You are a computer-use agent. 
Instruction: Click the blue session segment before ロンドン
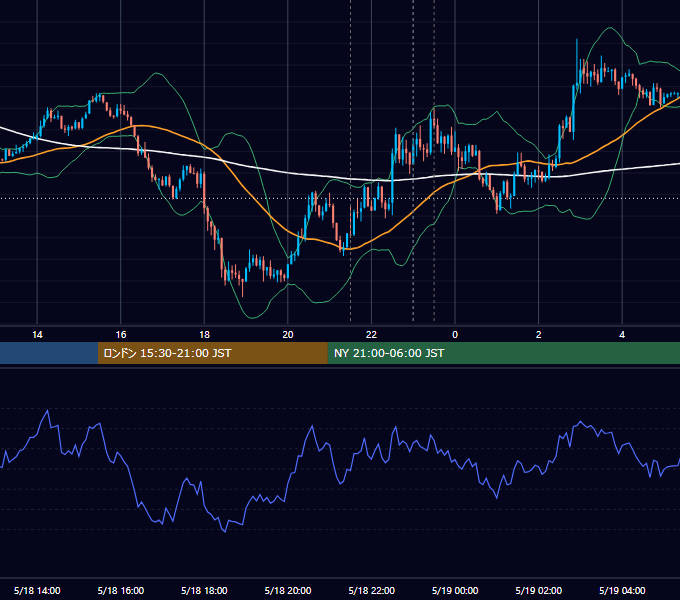coord(49,353)
